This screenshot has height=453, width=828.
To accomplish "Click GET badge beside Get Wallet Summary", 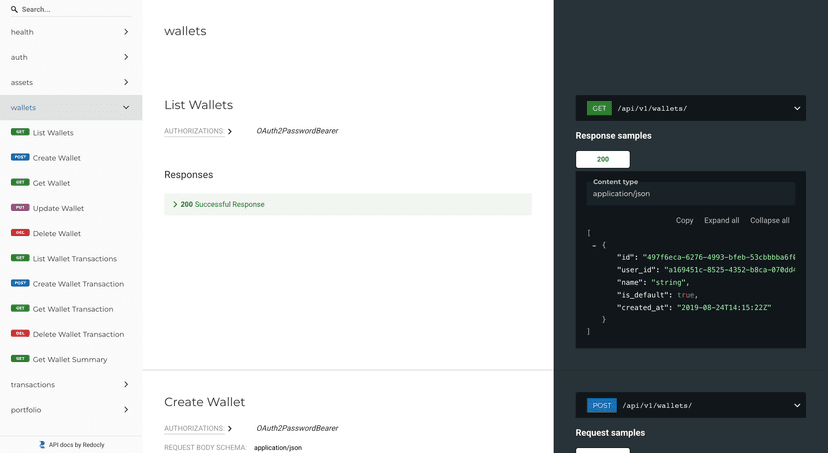I will pos(20,358).
